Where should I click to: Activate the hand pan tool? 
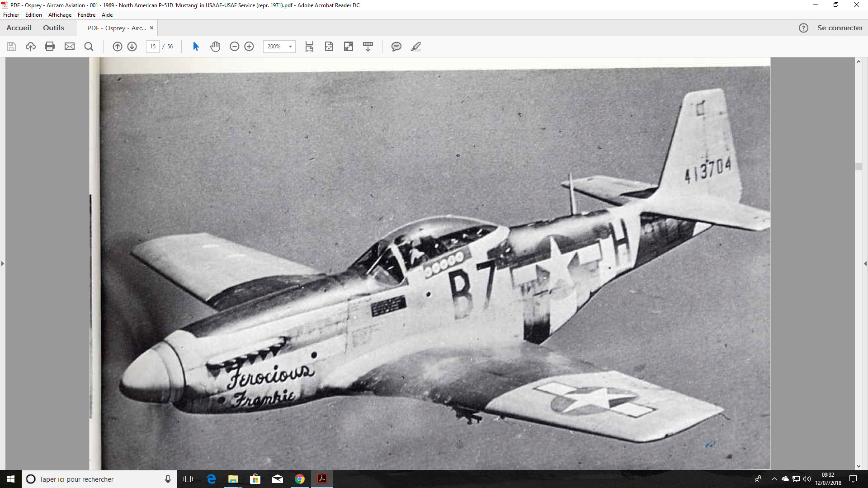point(215,47)
